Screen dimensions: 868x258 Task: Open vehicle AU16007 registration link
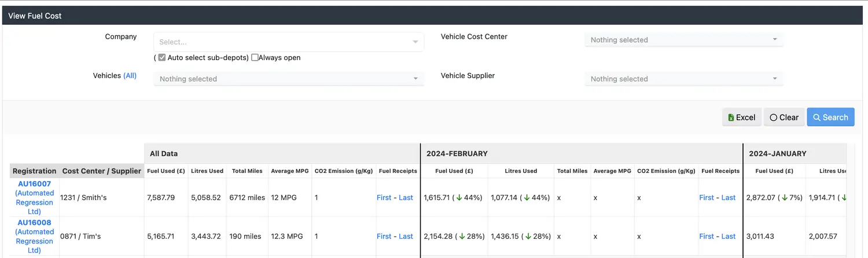coord(35,184)
